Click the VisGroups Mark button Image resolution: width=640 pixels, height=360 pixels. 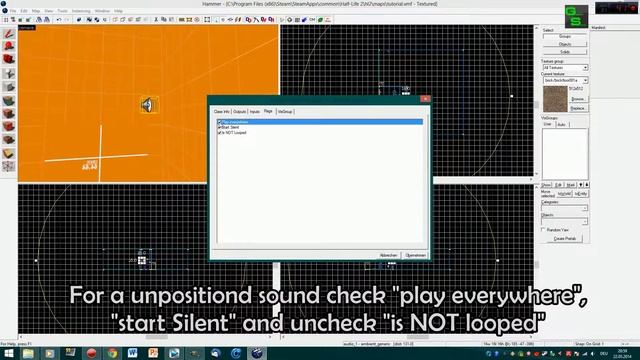click(571, 185)
